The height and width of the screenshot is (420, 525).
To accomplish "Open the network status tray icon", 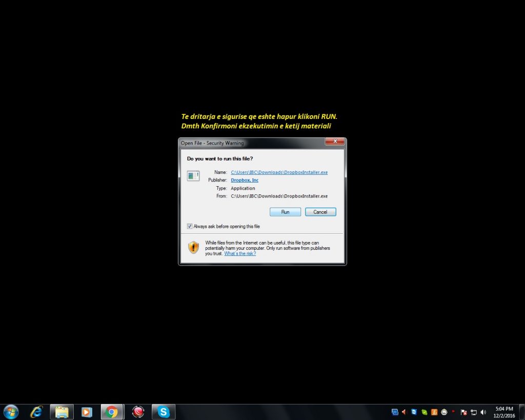I will pyautogui.click(x=473, y=412).
